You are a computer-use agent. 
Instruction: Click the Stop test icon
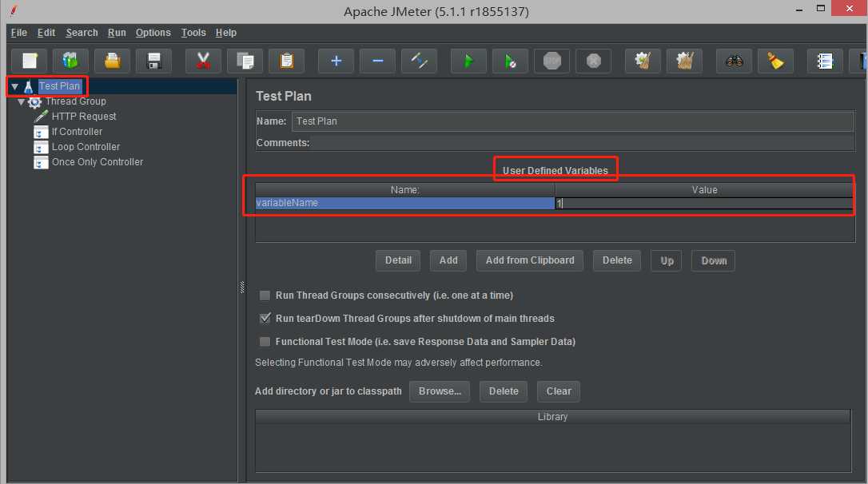(552, 61)
